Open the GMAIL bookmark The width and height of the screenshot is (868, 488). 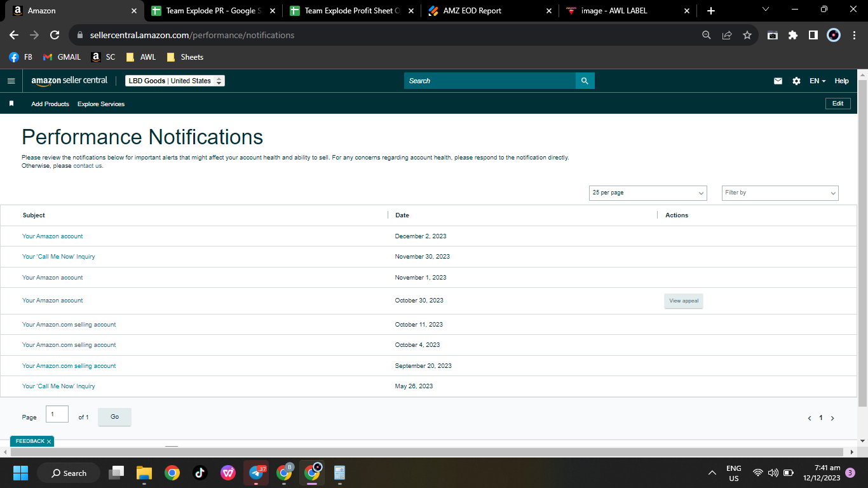point(62,57)
